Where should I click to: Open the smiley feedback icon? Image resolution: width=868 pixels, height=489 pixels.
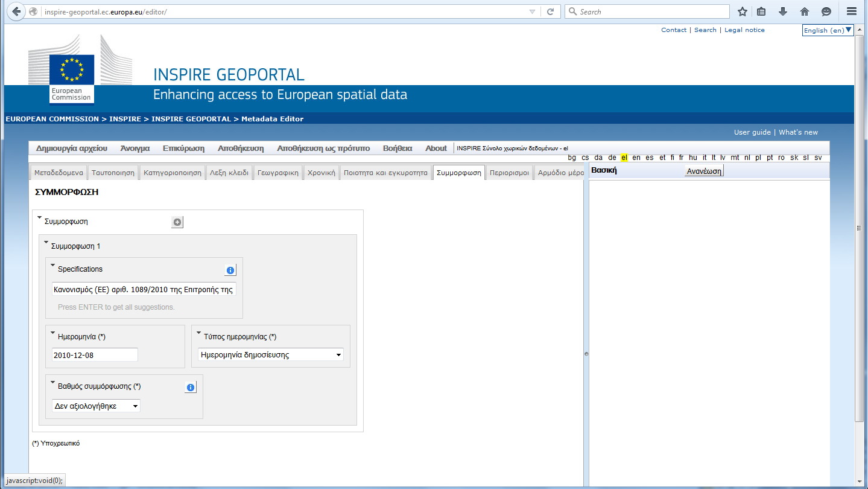pos(826,11)
